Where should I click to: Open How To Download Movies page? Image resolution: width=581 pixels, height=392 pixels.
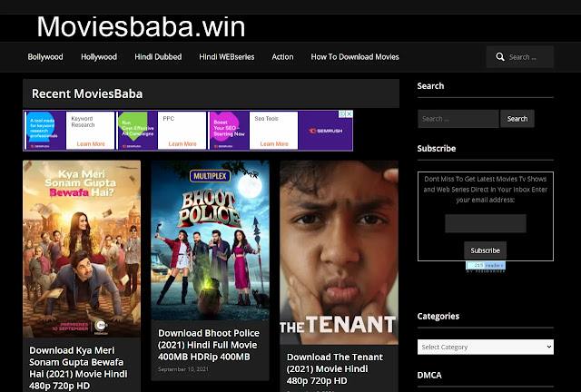tap(355, 56)
